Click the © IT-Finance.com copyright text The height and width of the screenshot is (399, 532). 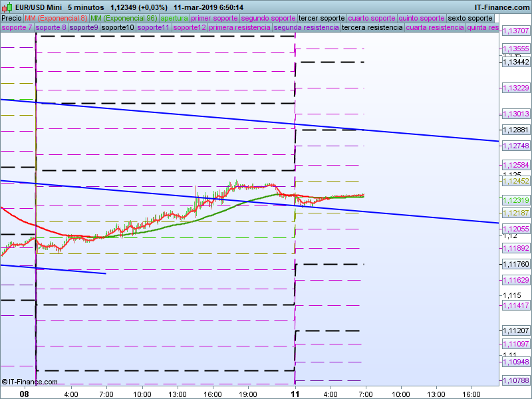(x=29, y=382)
